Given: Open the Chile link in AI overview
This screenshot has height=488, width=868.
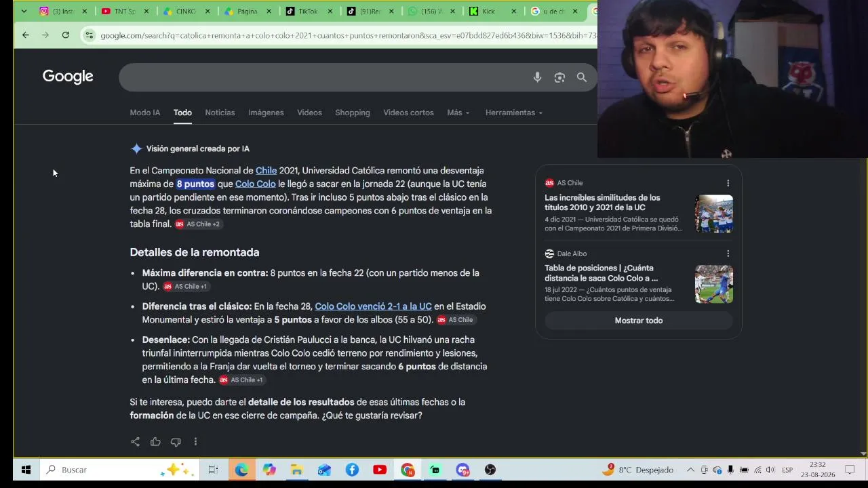Looking at the screenshot, I should coord(266,171).
